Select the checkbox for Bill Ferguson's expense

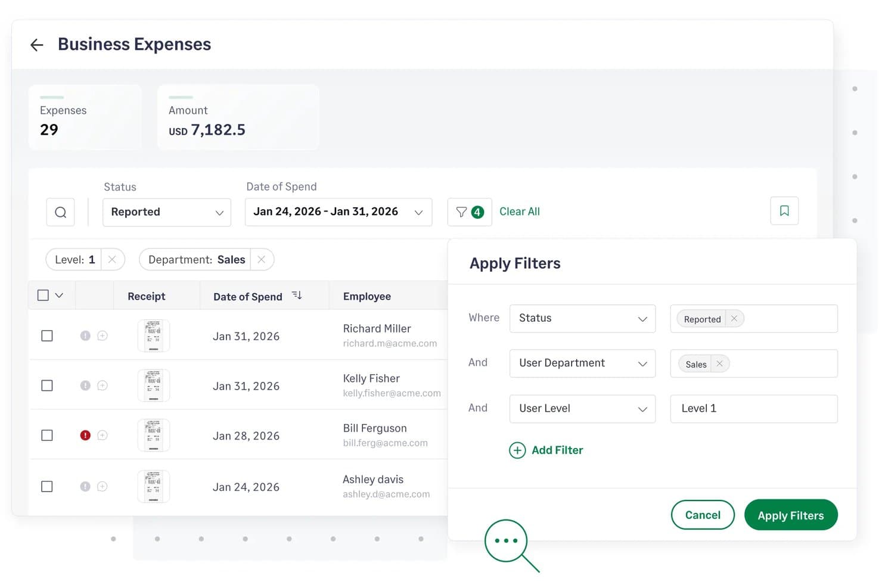47,435
